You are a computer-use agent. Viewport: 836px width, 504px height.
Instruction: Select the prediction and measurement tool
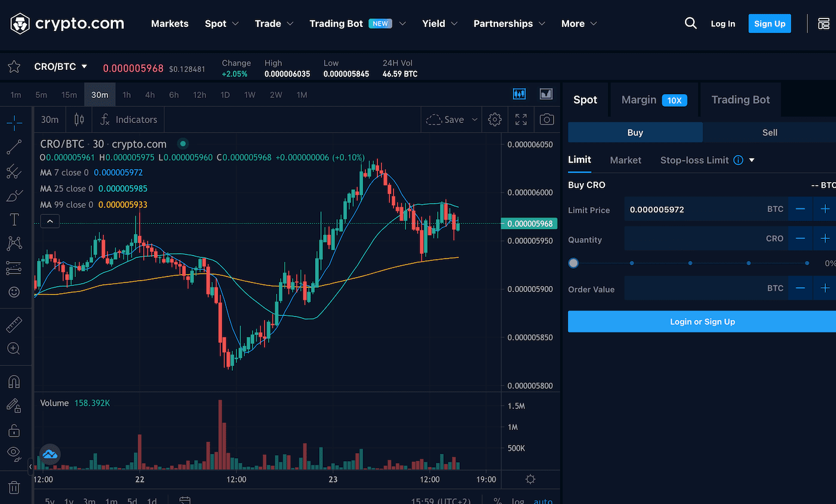point(14,268)
